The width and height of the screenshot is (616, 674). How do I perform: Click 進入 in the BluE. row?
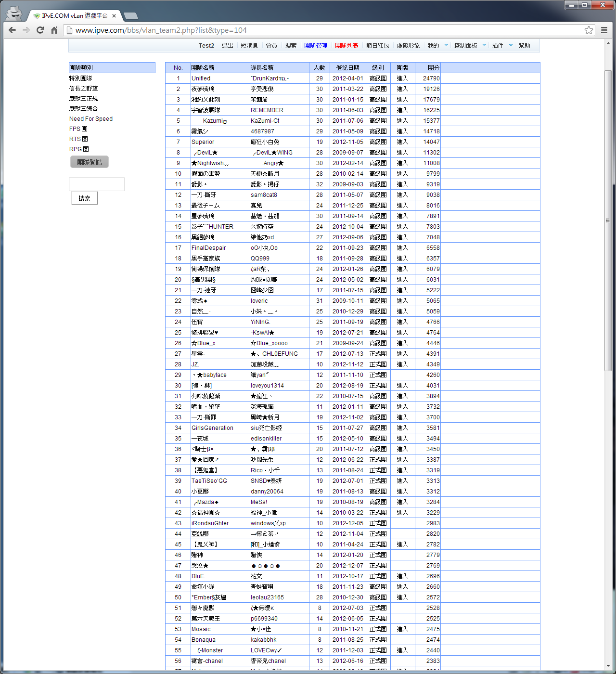[x=402, y=576]
